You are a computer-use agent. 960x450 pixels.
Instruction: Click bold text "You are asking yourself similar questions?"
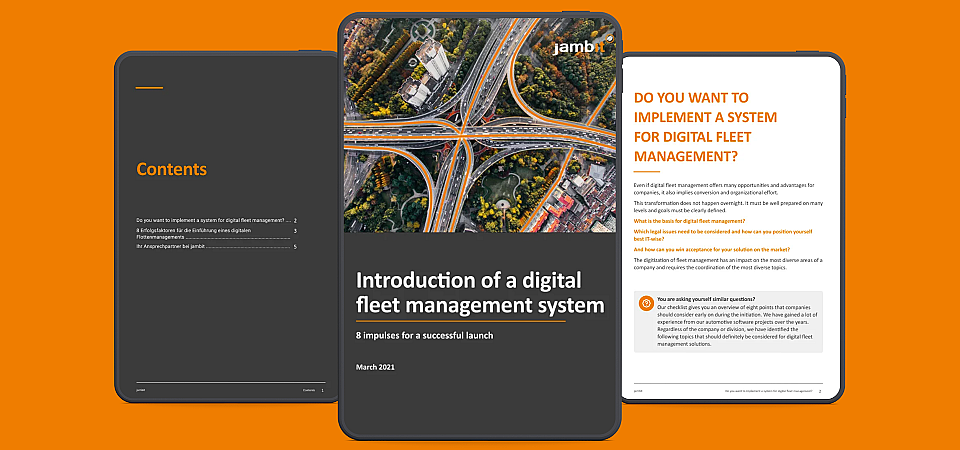706,299
